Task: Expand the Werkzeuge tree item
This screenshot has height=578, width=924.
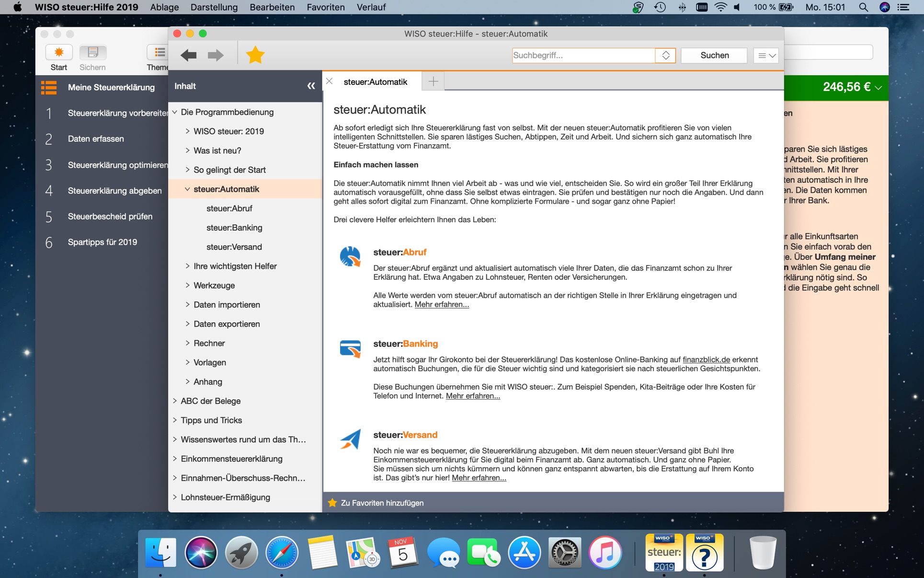Action: [187, 285]
